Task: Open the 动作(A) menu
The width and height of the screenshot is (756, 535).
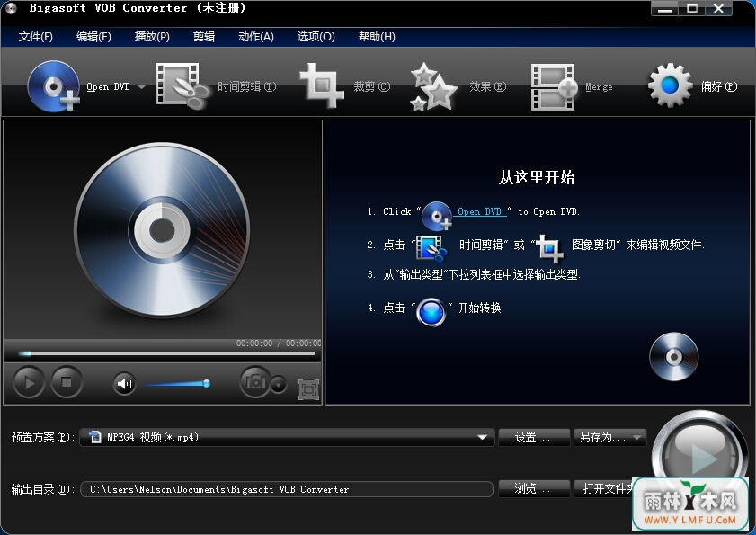Action: point(256,37)
